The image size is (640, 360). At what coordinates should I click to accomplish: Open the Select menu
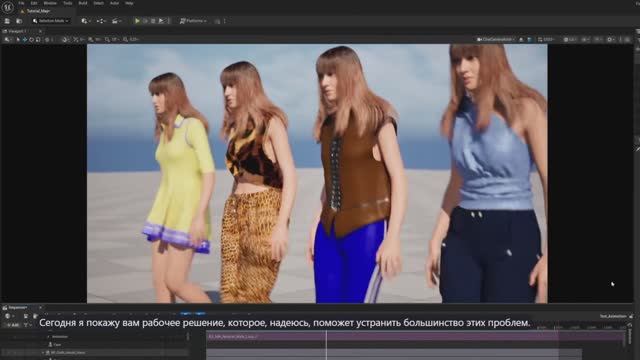(x=98, y=3)
